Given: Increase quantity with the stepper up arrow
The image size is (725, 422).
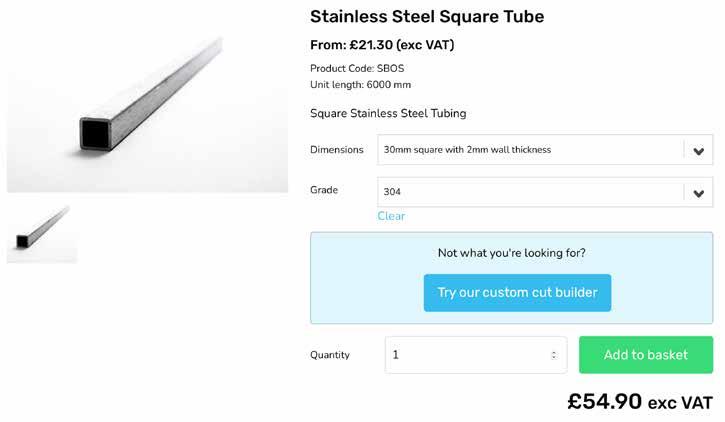Looking at the screenshot, I should (x=554, y=352).
